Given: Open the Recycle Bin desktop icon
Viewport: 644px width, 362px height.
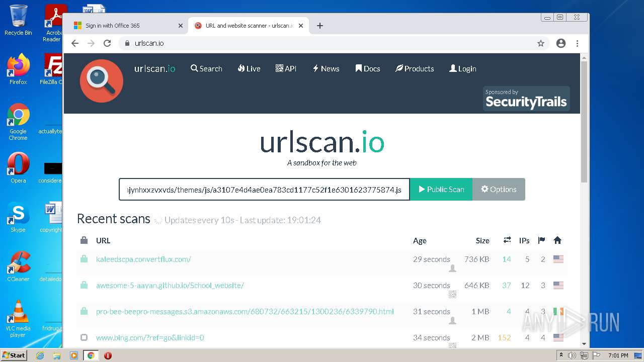Looking at the screenshot, I should coord(18,20).
